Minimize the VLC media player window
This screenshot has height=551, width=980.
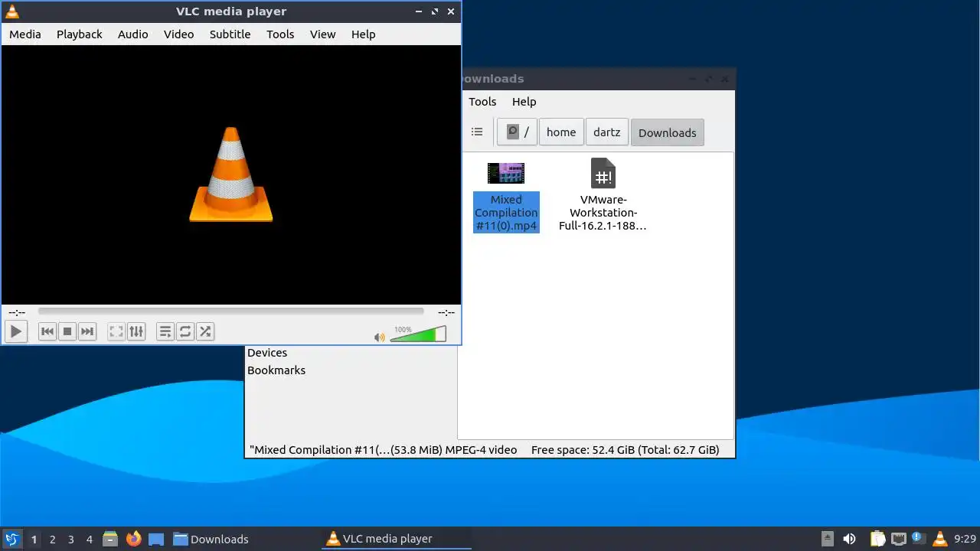tap(419, 11)
